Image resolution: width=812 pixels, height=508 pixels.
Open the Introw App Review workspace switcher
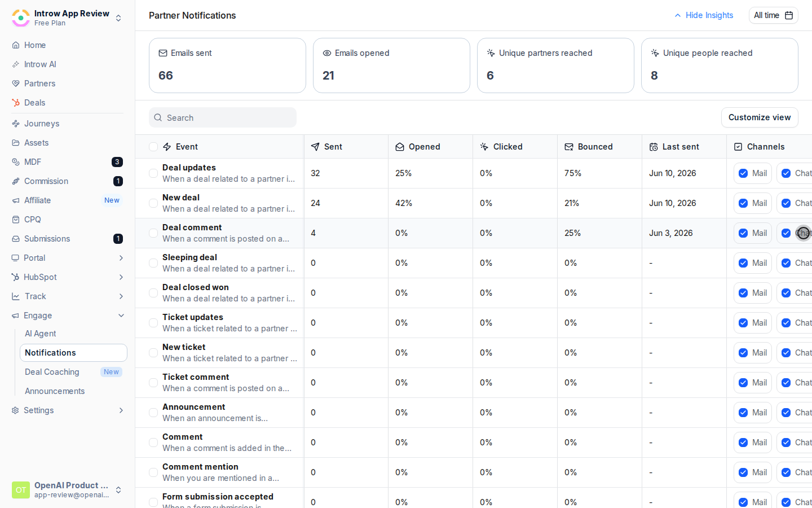click(67, 17)
